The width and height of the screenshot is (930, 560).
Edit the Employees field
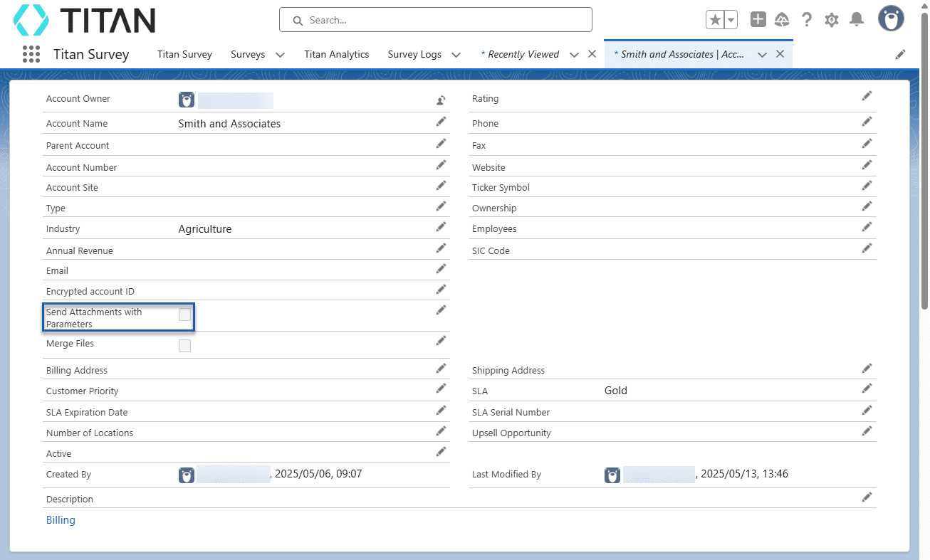point(867,227)
